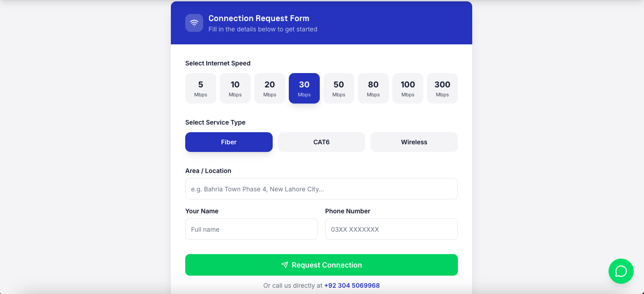Select the 5 Mbps speed option
644x294 pixels.
[x=200, y=88]
